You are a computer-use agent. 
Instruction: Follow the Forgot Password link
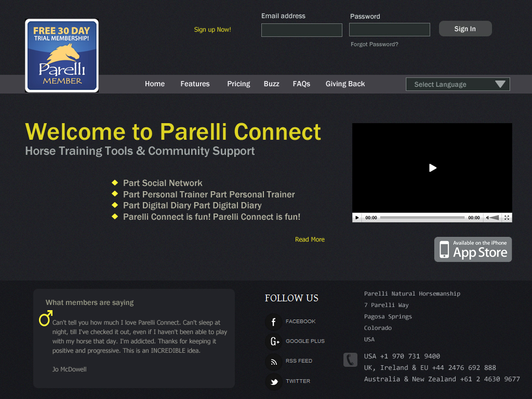point(374,44)
